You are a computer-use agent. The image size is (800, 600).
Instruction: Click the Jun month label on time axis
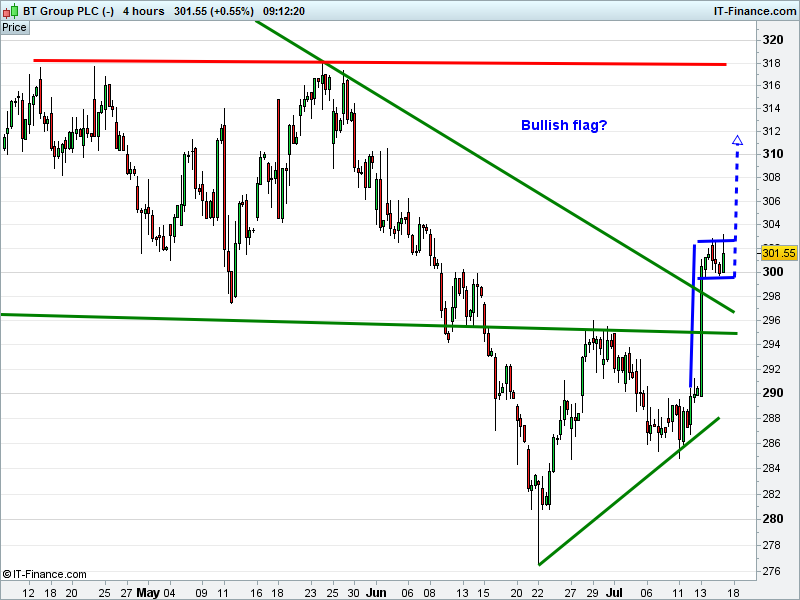tap(376, 593)
